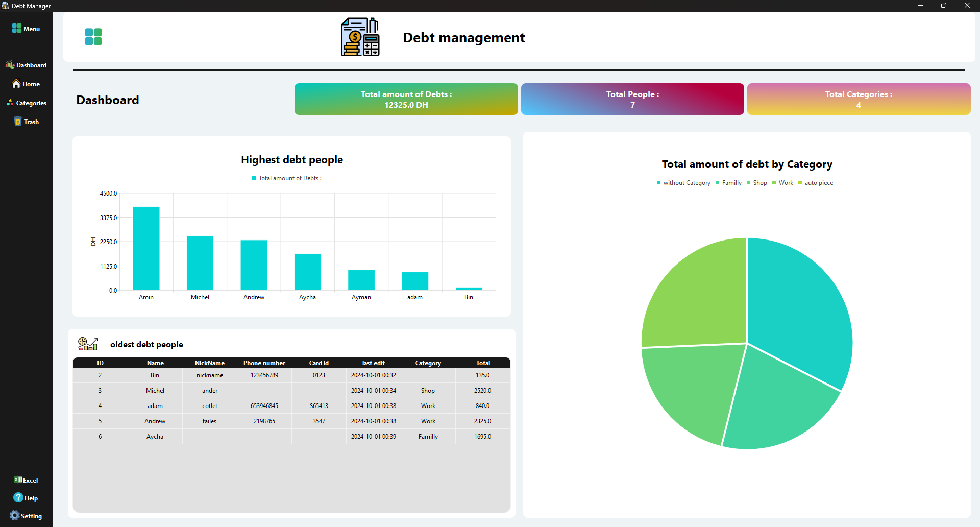
Task: Open the Categories page
Action: click(x=27, y=103)
